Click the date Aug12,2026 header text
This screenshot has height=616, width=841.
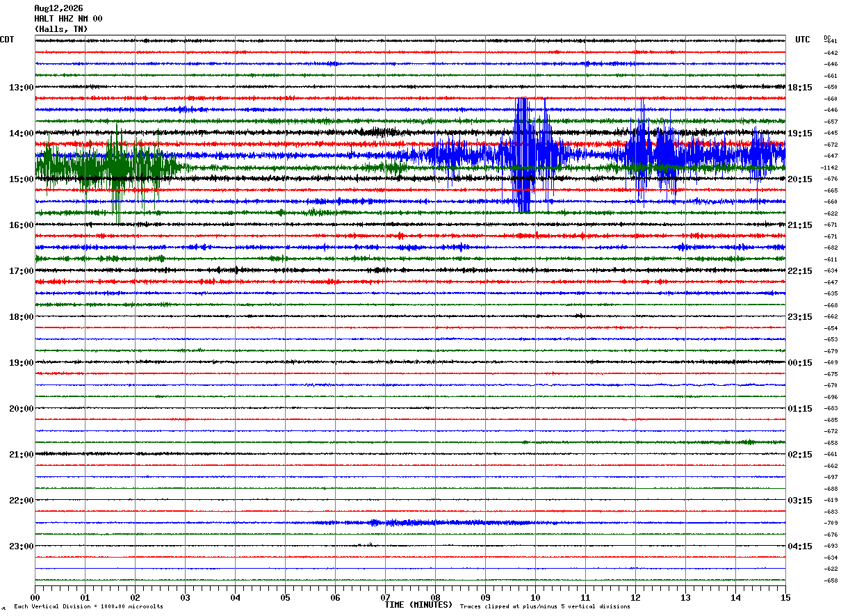coord(58,8)
